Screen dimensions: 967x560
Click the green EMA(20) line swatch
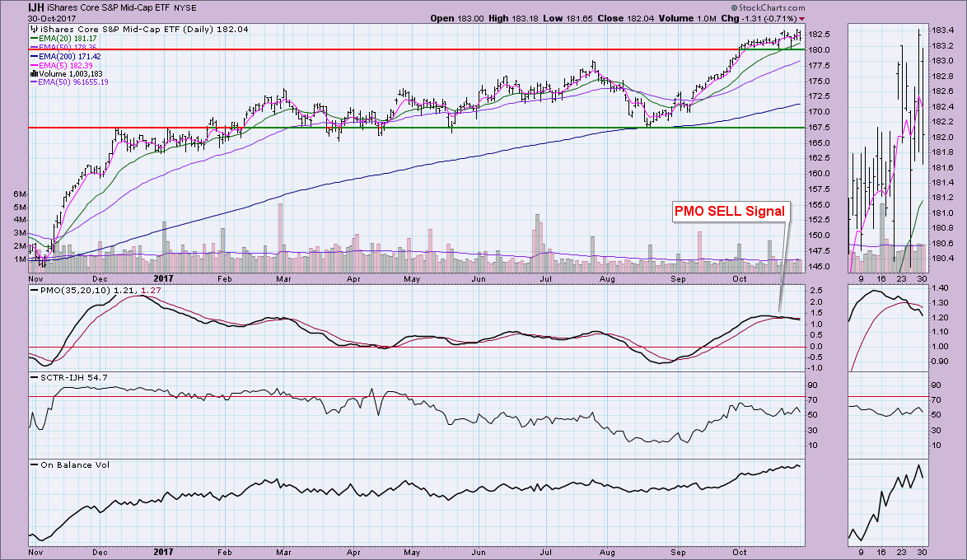point(34,39)
